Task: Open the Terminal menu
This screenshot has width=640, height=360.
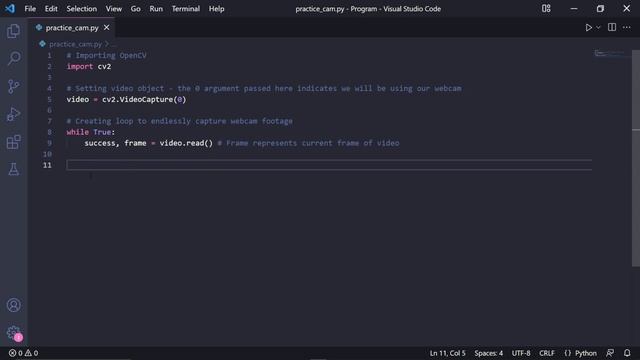Action: click(x=186, y=9)
